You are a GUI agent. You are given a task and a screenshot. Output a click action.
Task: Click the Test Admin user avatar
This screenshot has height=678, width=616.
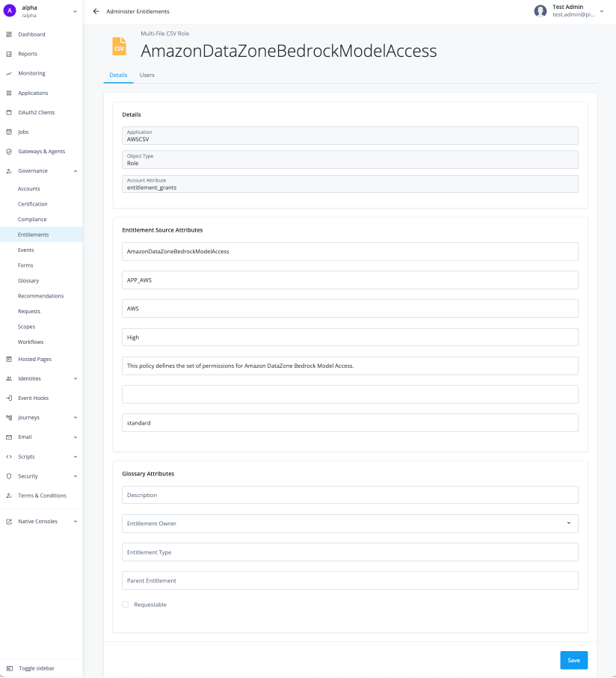[540, 11]
